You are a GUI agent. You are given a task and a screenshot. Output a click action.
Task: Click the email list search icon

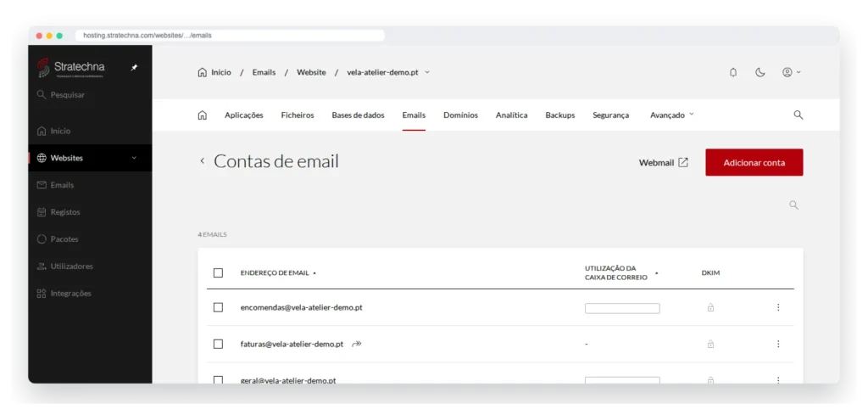pyautogui.click(x=793, y=205)
